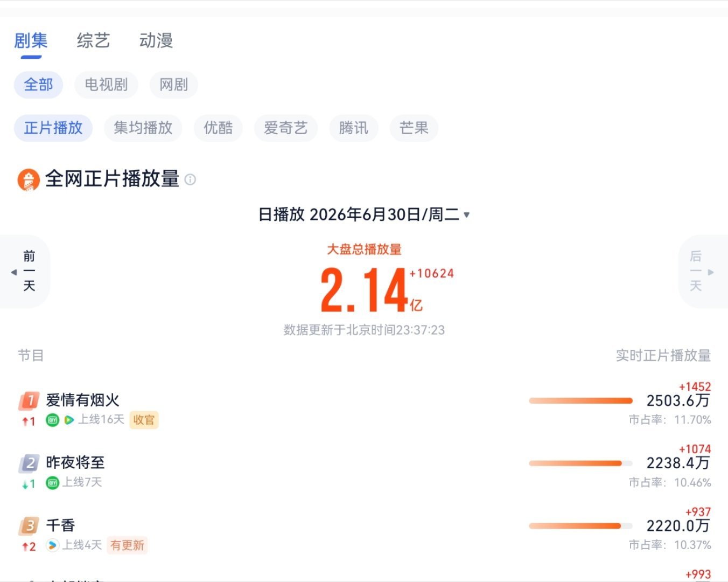This screenshot has width=728, height=582.
Task: Click the 2220.0万 play count value
Action: [x=678, y=526]
